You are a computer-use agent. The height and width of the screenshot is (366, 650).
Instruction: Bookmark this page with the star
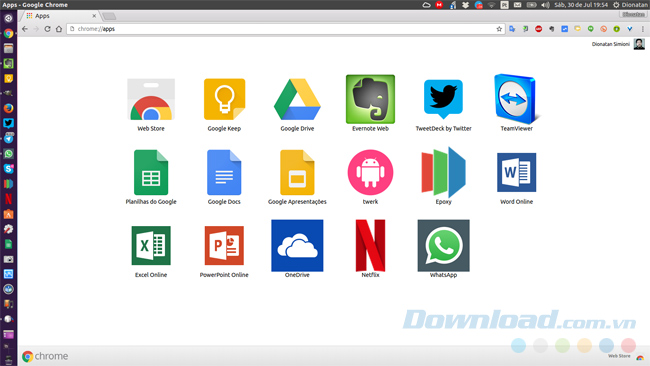click(x=499, y=29)
